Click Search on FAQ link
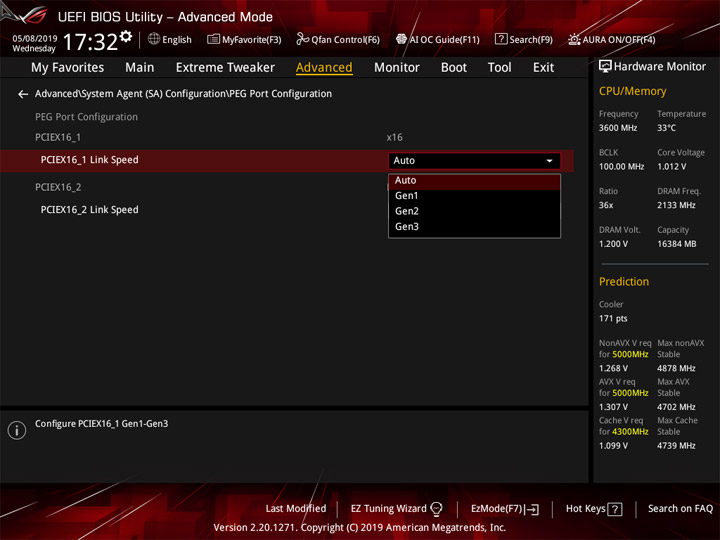This screenshot has width=720, height=540. pos(680,509)
